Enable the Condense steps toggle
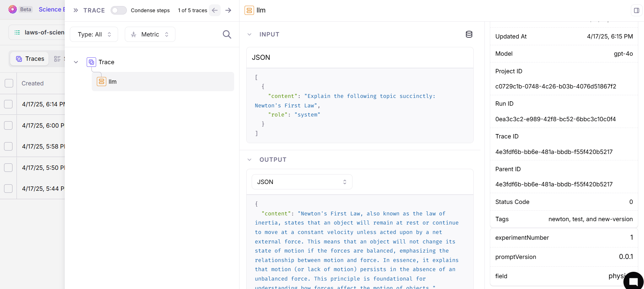644x289 pixels. tap(119, 10)
